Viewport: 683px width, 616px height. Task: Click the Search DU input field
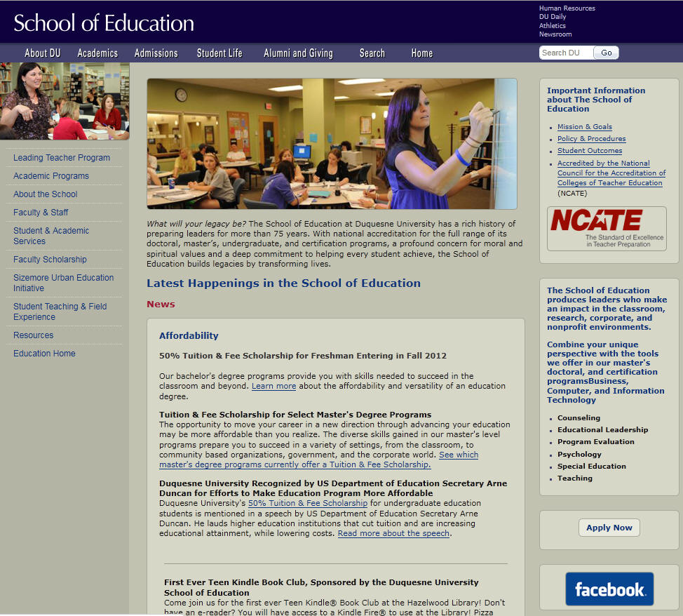(x=566, y=53)
